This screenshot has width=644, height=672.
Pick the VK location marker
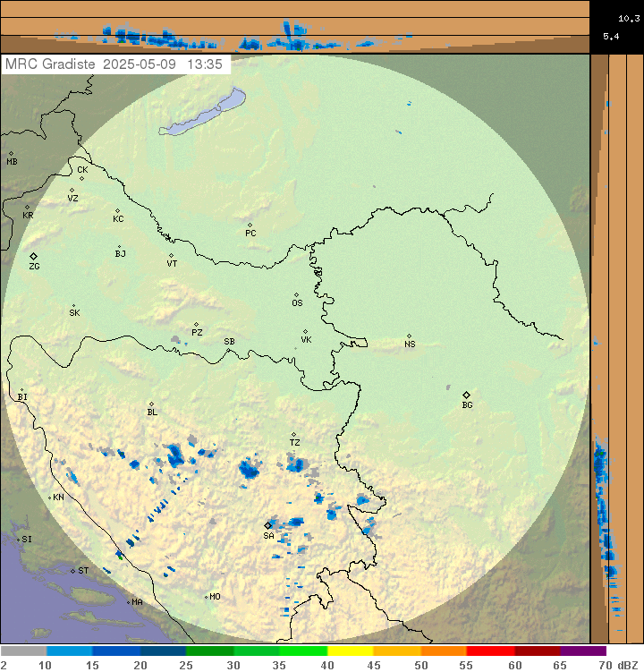[306, 331]
